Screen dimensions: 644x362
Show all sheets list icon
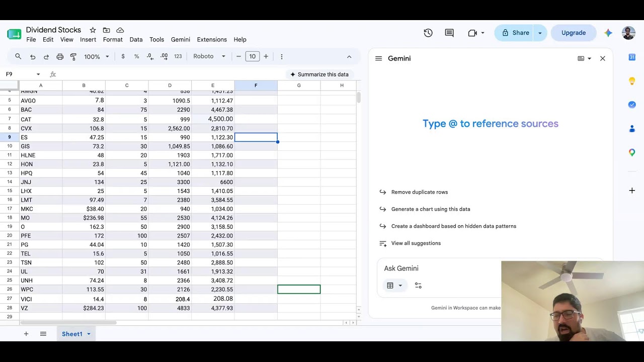43,334
